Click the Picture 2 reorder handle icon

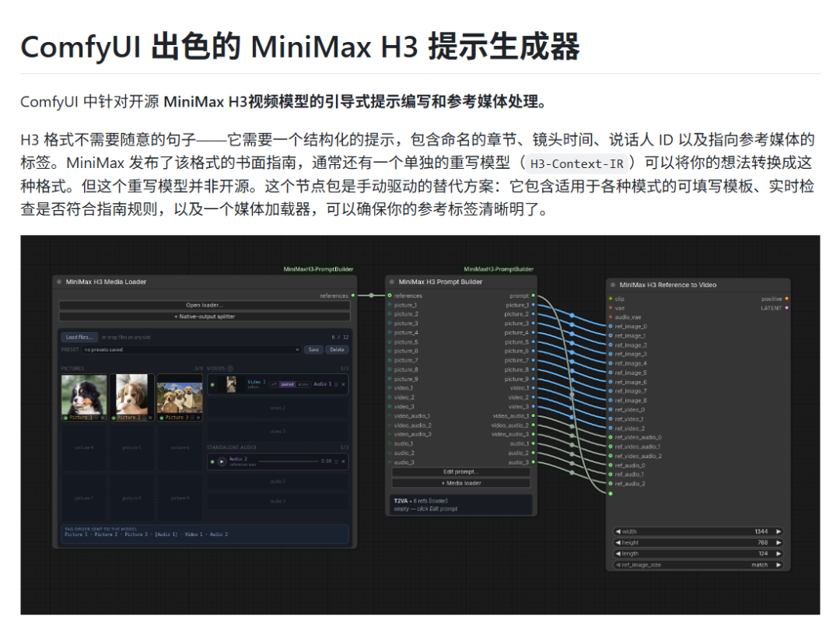coord(144,418)
